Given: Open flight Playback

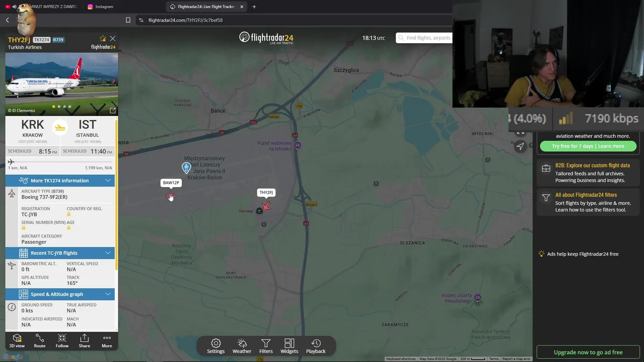Looking at the screenshot, I should [316, 346].
